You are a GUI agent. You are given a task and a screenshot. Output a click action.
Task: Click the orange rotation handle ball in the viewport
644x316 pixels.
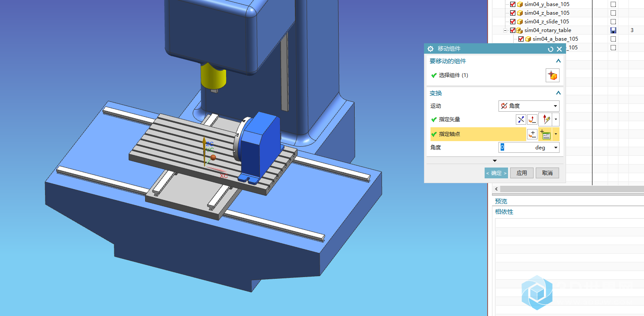213,157
